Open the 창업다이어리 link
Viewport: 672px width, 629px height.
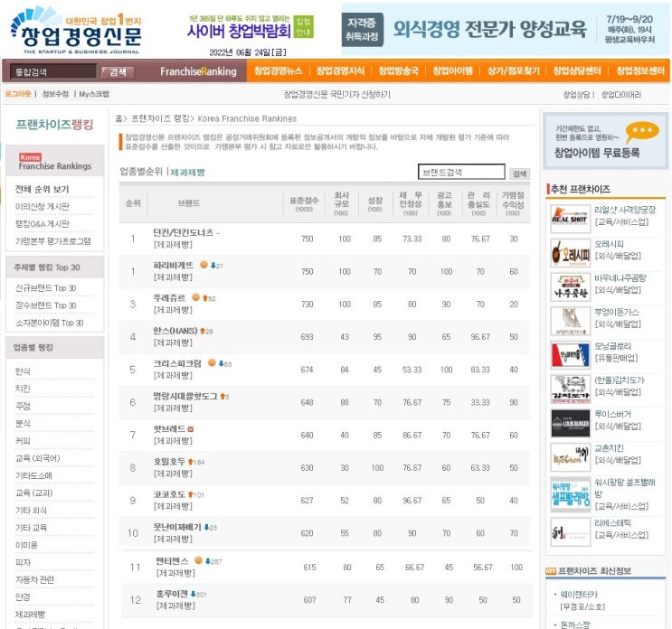[x=621, y=95]
